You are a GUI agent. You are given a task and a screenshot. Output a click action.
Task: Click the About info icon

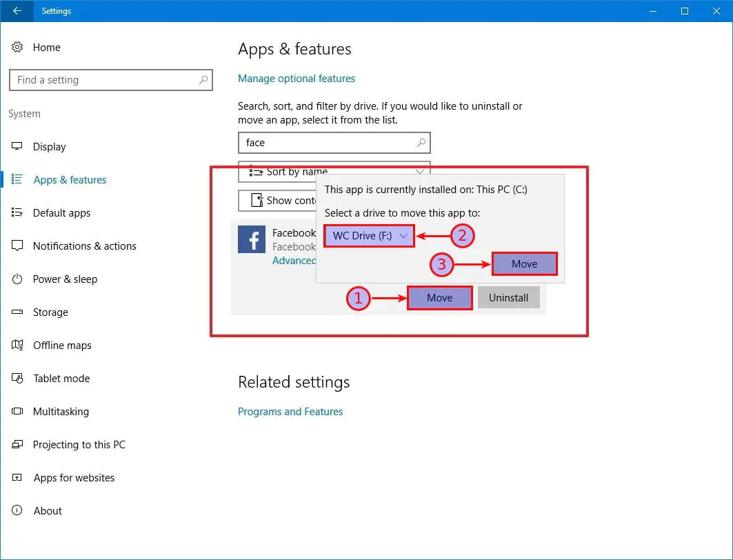pos(18,511)
